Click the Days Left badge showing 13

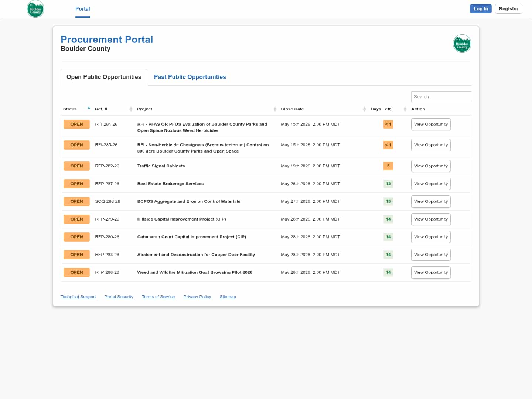click(x=388, y=201)
